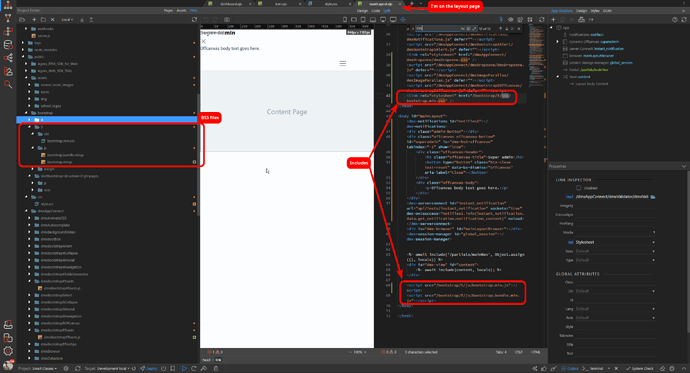This screenshot has width=690, height=373.
Task: Open the Find in project search icon
Action: coord(8,84)
